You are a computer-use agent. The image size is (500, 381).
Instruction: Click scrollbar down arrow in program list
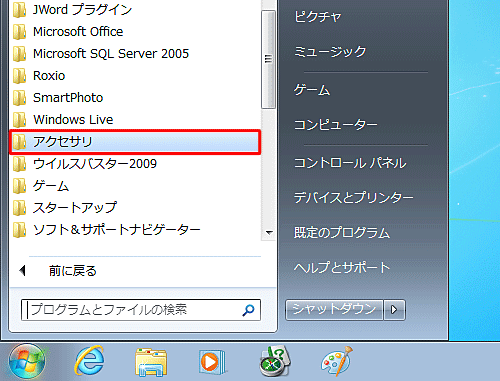point(269,233)
